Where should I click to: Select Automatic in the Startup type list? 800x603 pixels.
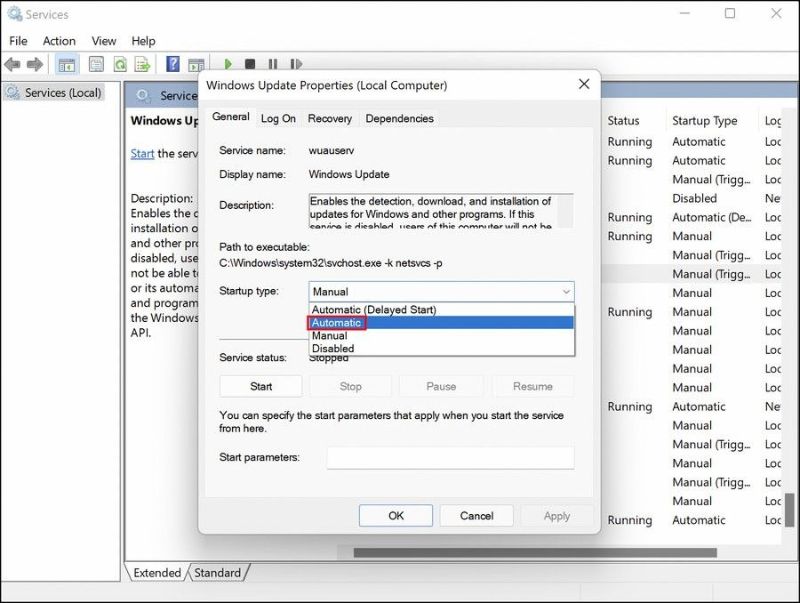click(337, 323)
